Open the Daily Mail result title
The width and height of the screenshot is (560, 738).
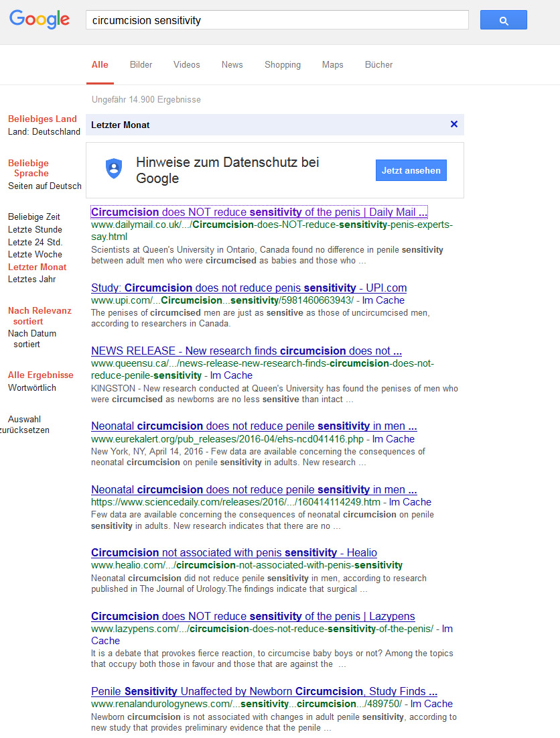pyautogui.click(x=259, y=212)
